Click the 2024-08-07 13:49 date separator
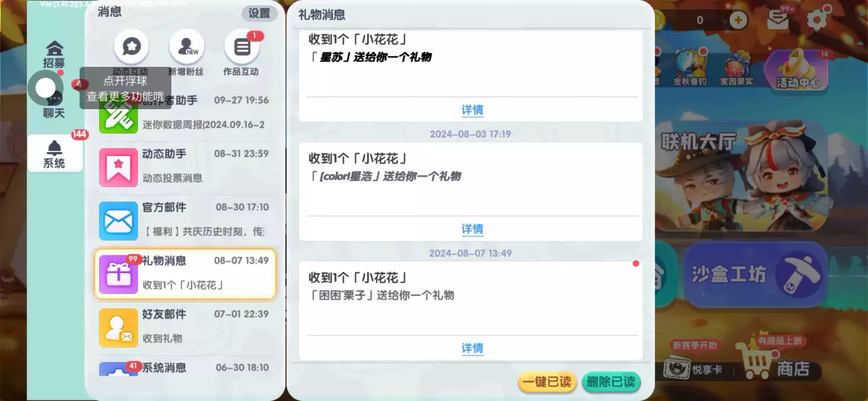Viewport: 868px width, 401px height. coord(470,253)
